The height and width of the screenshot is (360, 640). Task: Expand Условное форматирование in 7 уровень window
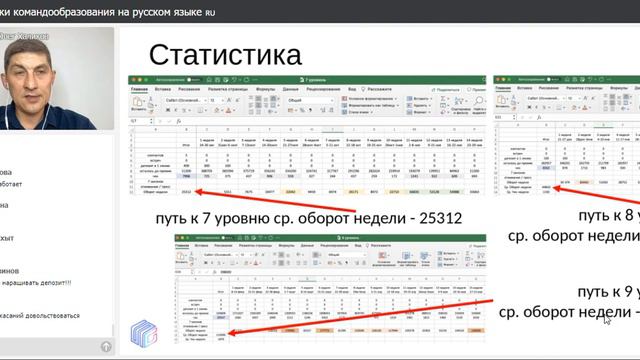[x=369, y=99]
